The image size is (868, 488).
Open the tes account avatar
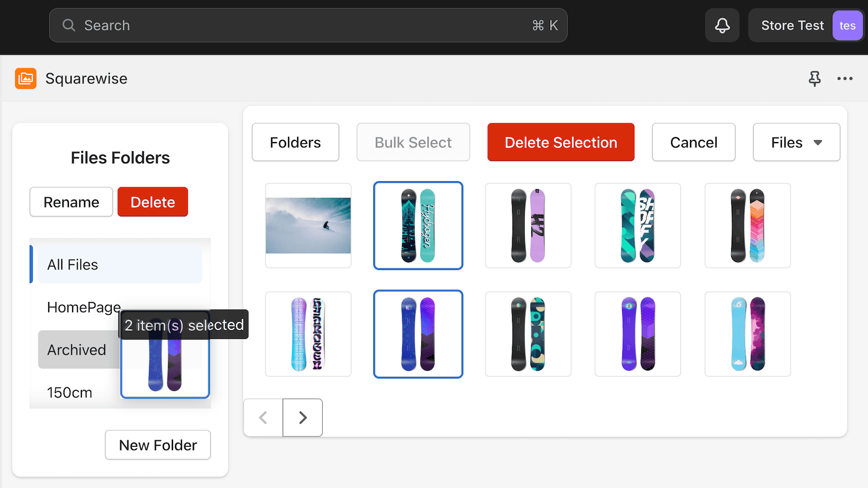pos(847,25)
